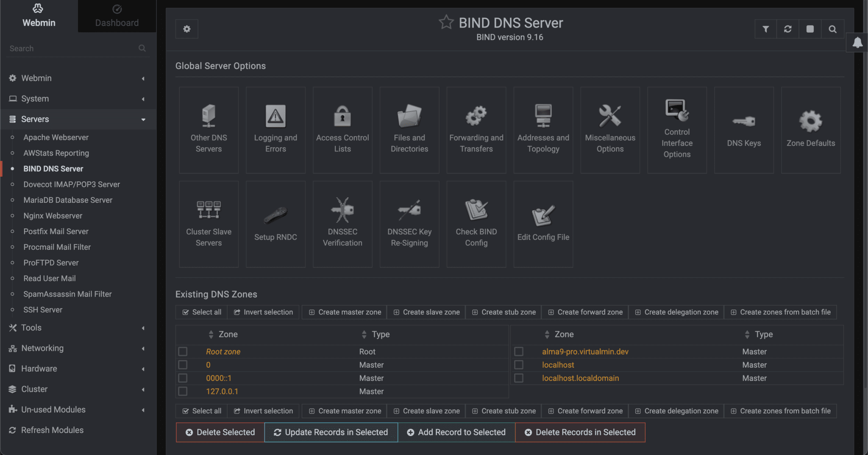Screen dimensions: 868x455
Task: Mark BIND DNS Server as favorite star
Action: point(446,22)
